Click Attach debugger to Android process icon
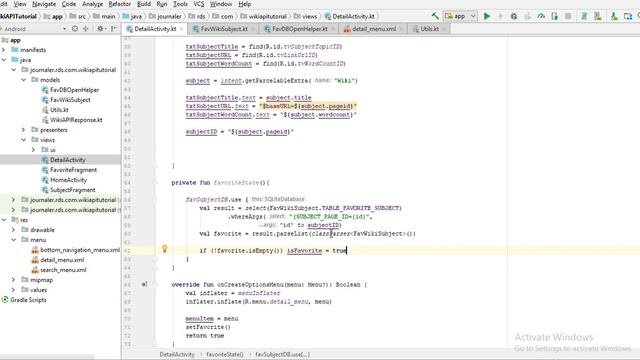The image size is (640, 360). point(554,16)
